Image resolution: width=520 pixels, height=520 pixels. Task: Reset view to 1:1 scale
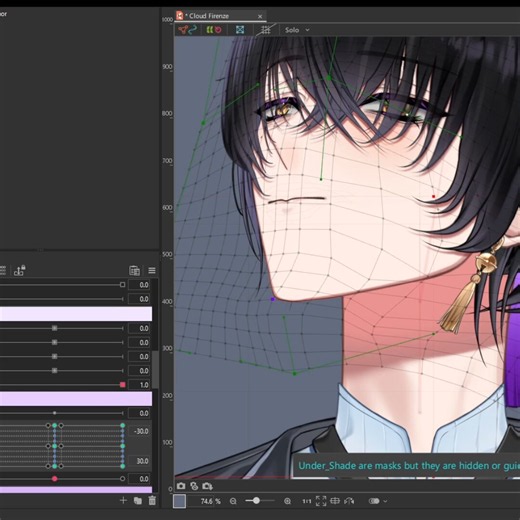[307, 501]
